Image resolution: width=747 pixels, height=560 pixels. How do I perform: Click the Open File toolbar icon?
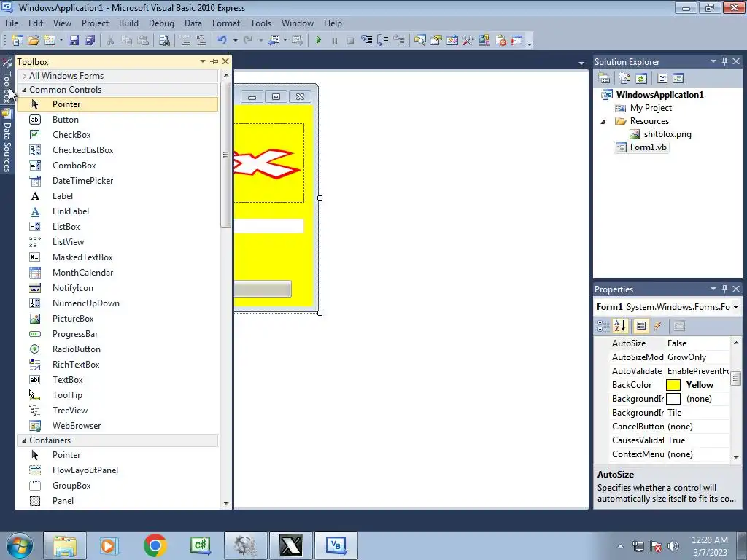34,41
